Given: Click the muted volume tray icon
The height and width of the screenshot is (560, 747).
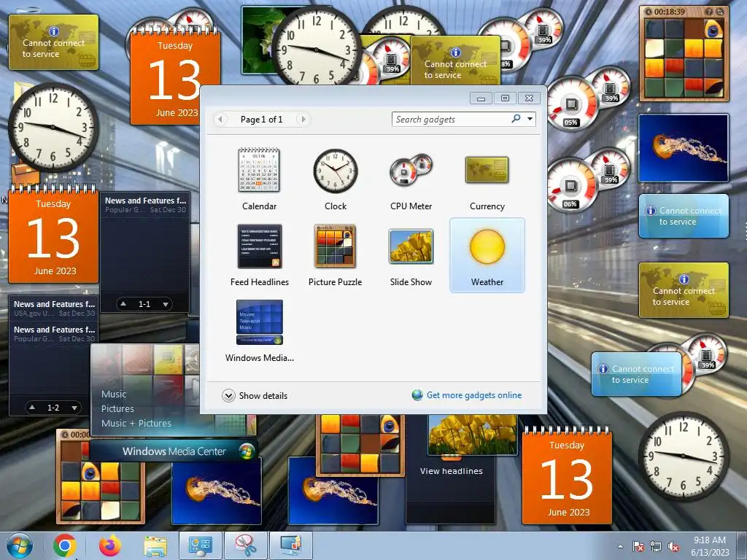Looking at the screenshot, I should pyautogui.click(x=673, y=546).
